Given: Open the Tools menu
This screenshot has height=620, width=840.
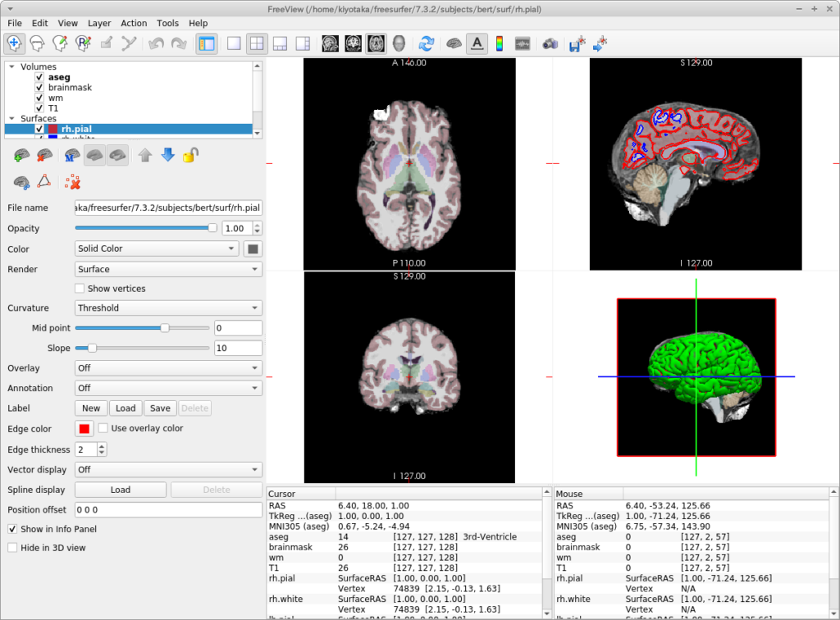Looking at the screenshot, I should point(167,24).
